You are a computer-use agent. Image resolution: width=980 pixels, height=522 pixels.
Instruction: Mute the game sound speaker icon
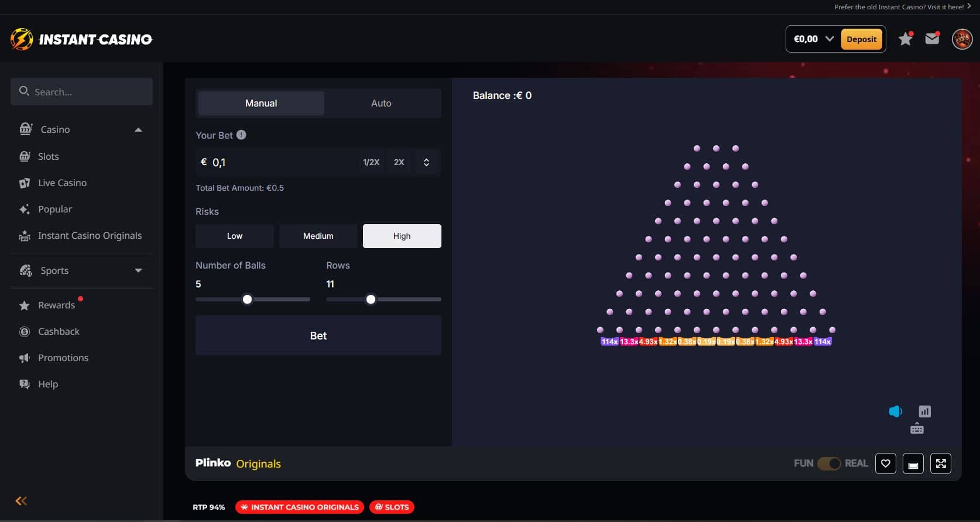895,411
